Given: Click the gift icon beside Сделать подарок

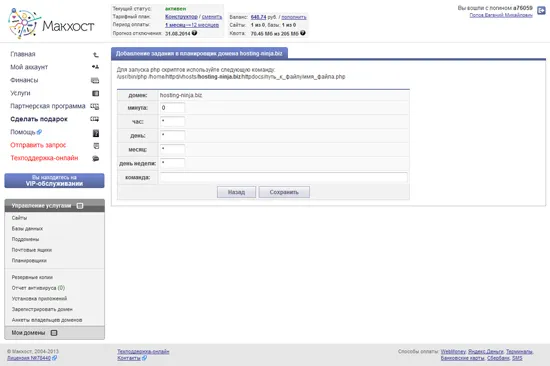Looking at the screenshot, I should click(x=95, y=119).
